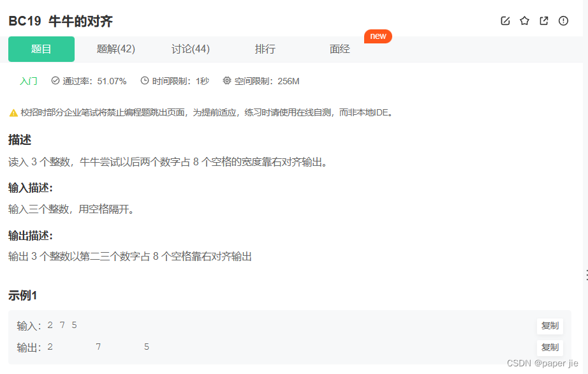The width and height of the screenshot is (588, 374).
Task: Click the 输入描述: heading
Action: 31,188
